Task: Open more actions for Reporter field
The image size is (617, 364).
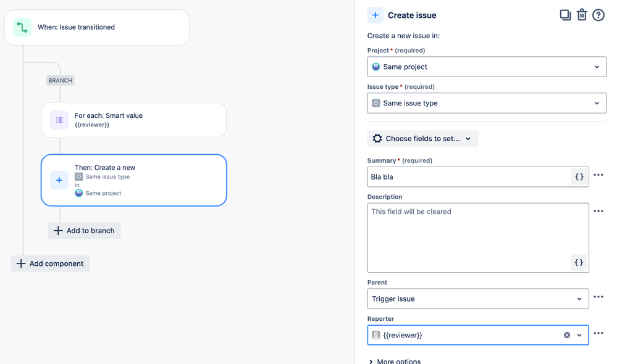Action: pos(598,334)
